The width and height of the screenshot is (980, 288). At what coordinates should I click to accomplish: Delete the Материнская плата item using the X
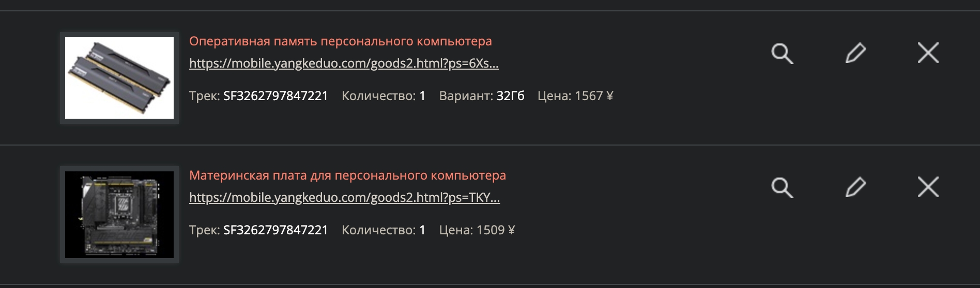point(928,187)
